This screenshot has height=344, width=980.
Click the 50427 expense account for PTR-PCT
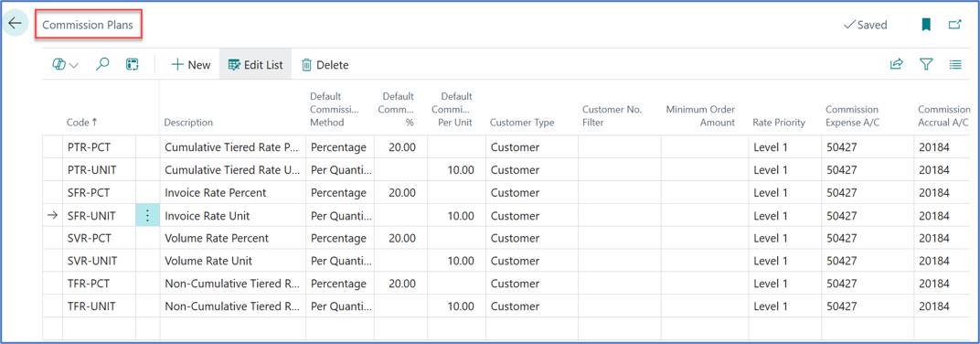pos(868,147)
